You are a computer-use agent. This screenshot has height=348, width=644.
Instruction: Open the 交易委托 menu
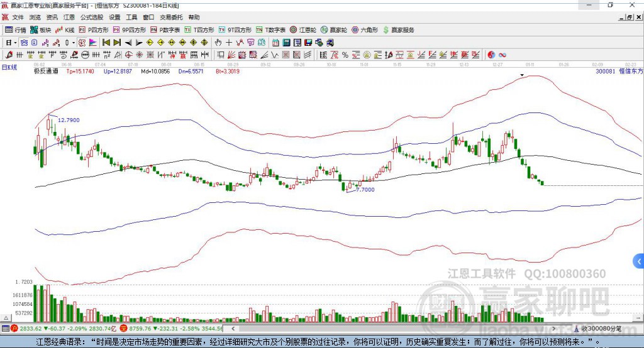(x=171, y=17)
